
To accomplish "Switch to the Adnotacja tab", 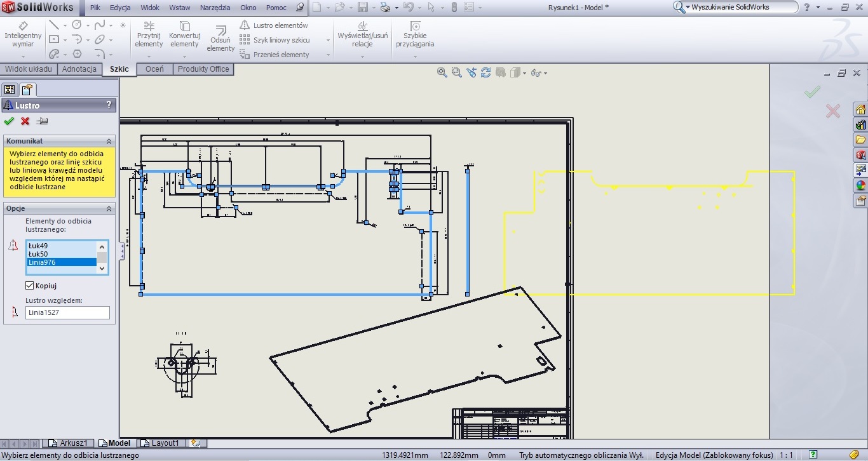I will click(x=79, y=69).
